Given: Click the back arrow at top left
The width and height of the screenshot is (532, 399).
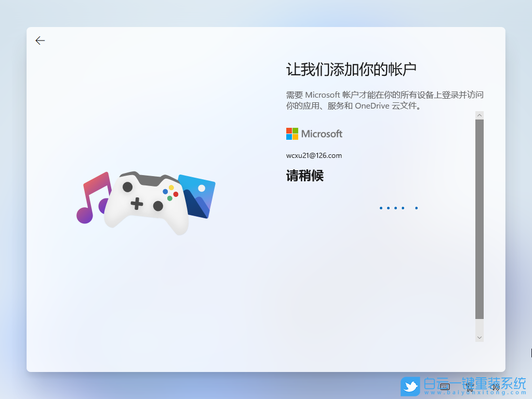Looking at the screenshot, I should (x=40, y=40).
